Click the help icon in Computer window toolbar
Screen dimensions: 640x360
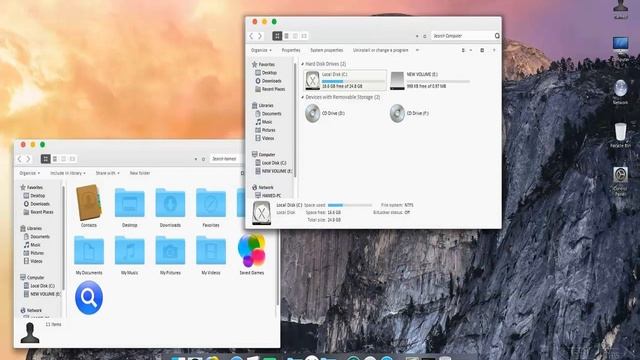tap(494, 50)
